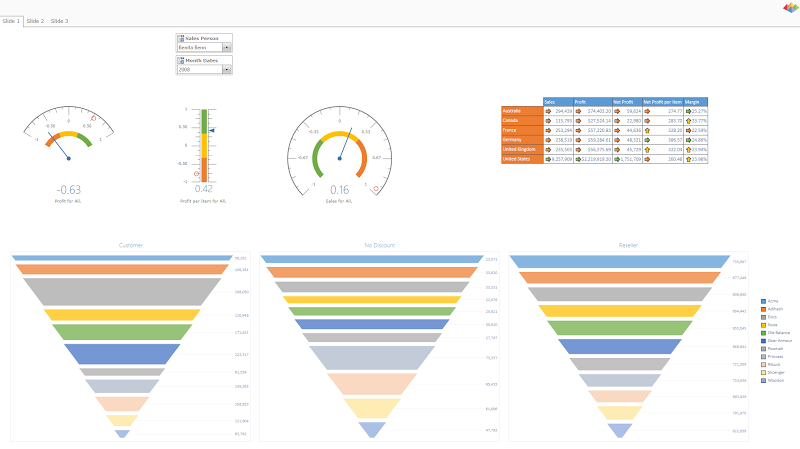Switch to the Slide 3 tab
This screenshot has height=449, width=800.
tap(59, 21)
